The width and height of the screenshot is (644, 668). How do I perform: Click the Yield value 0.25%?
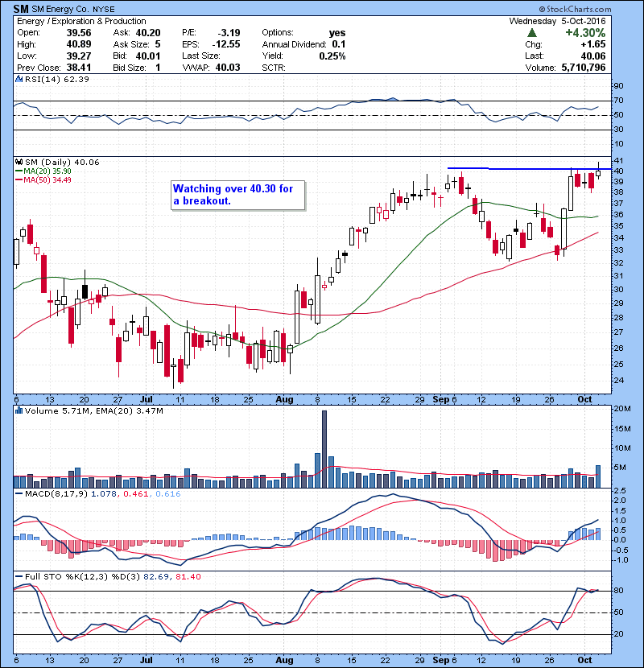[x=332, y=56]
